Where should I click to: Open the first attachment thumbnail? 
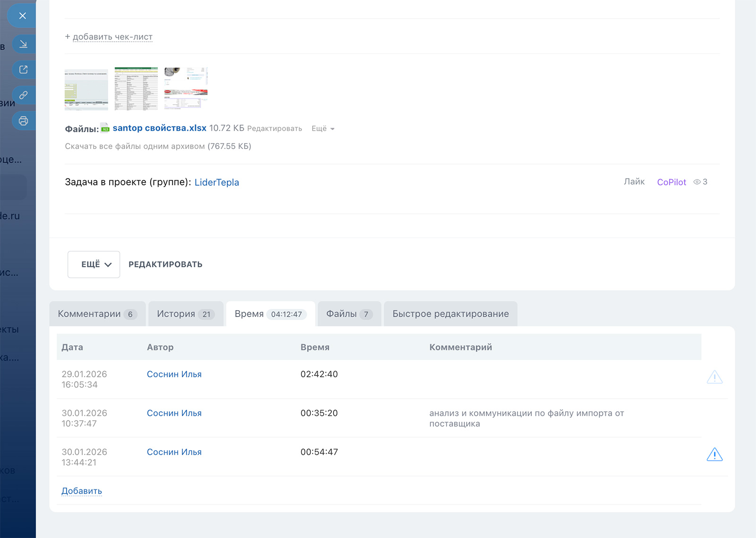point(86,89)
